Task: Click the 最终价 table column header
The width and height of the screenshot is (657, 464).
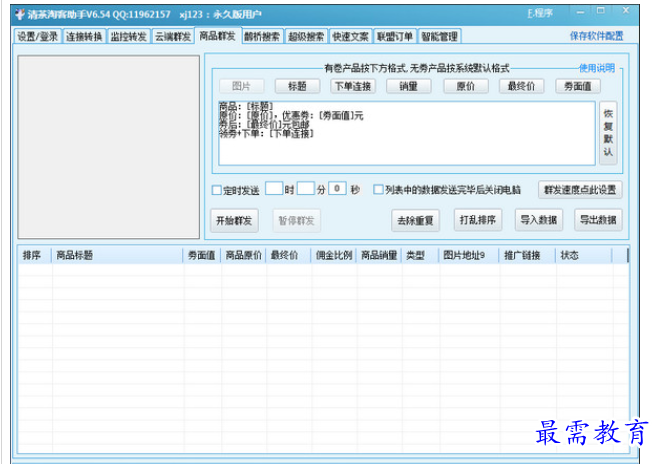Action: point(288,255)
